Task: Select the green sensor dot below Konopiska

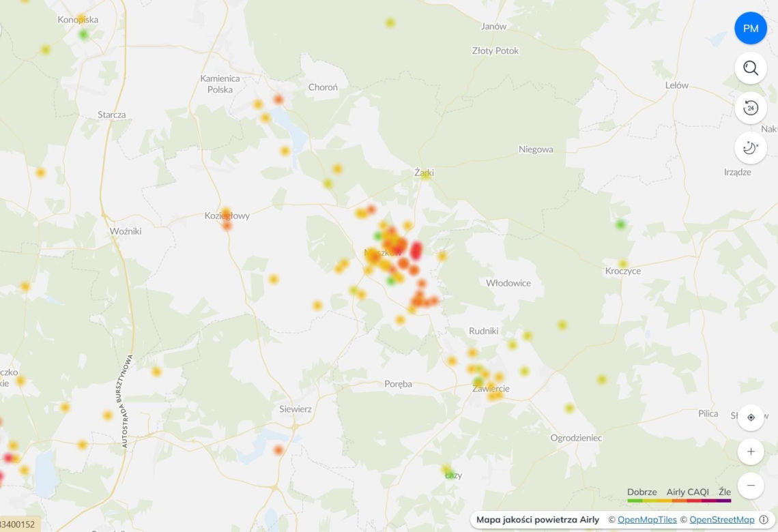Action: (83, 35)
